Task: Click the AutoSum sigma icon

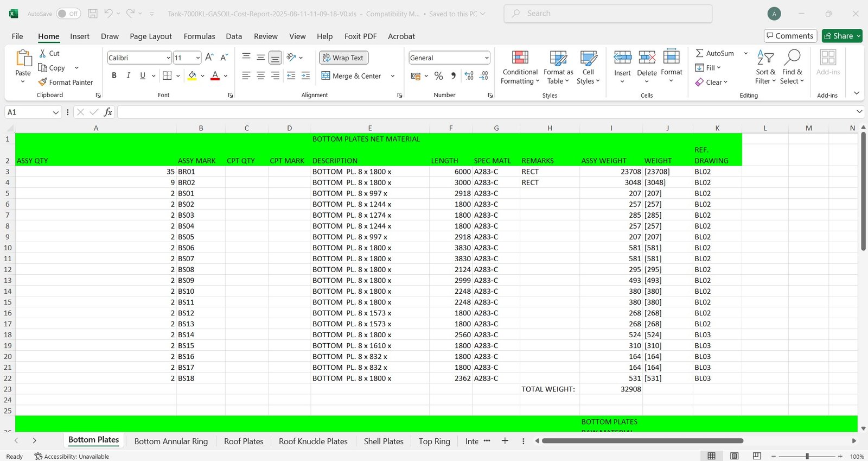Action: click(x=700, y=53)
